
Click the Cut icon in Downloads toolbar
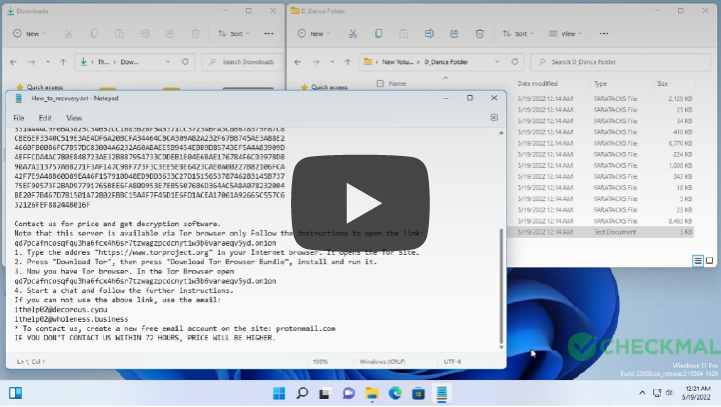69,34
